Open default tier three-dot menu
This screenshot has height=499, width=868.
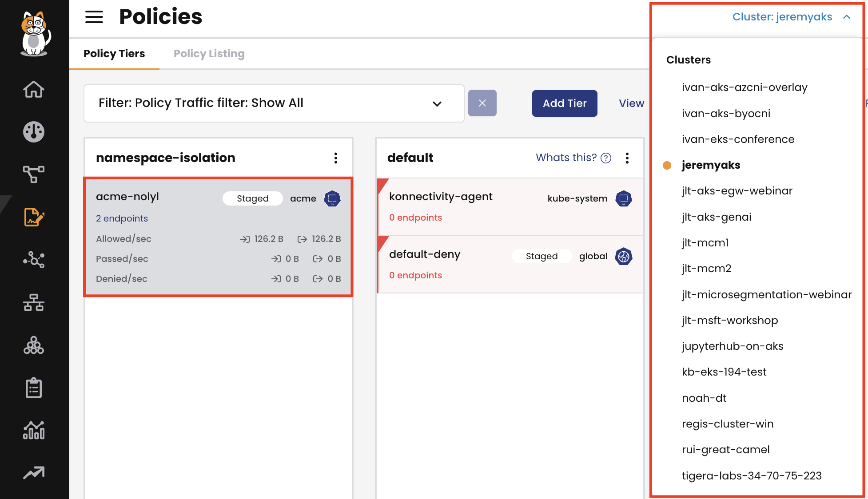point(627,158)
